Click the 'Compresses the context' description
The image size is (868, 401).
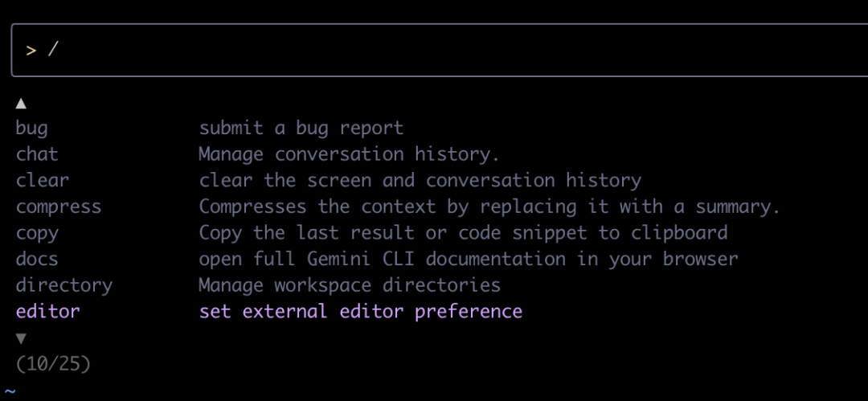pyautogui.click(x=489, y=207)
